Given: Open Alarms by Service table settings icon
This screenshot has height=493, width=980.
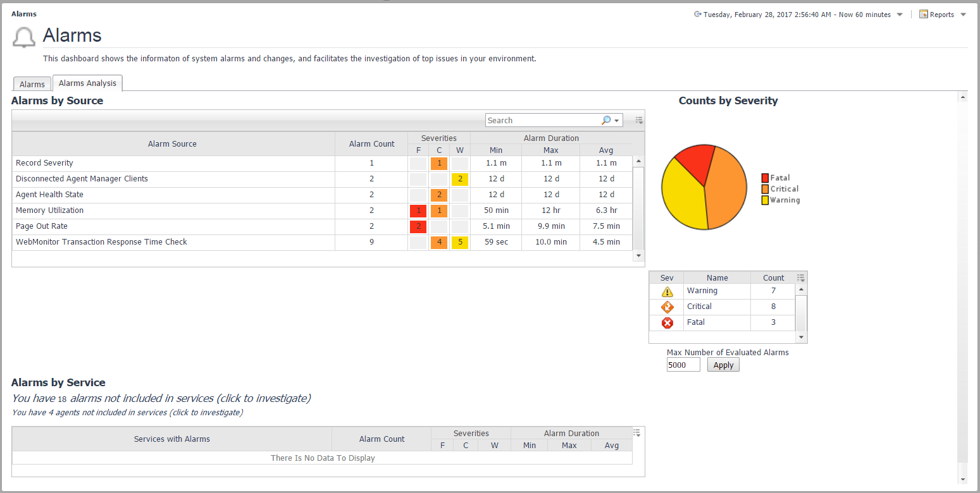Looking at the screenshot, I should pyautogui.click(x=637, y=433).
